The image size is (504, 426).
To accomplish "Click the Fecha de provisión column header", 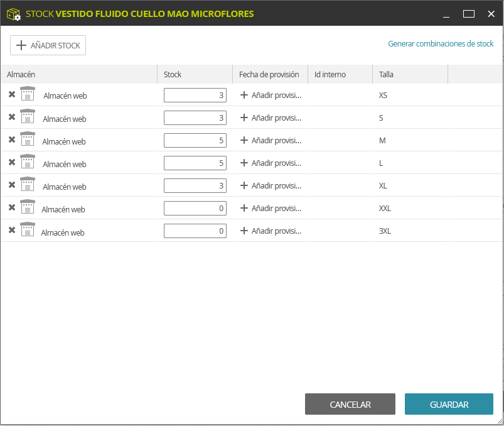I will tap(270, 74).
